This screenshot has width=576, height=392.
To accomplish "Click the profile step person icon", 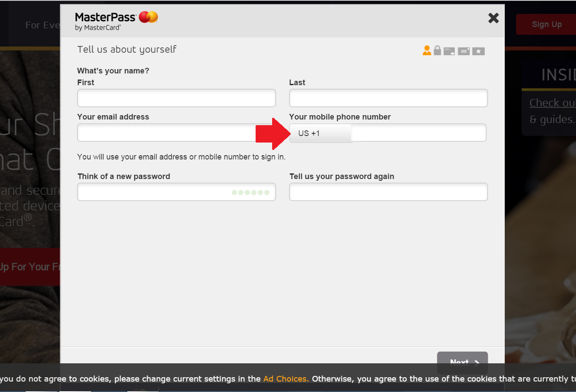I will click(427, 50).
